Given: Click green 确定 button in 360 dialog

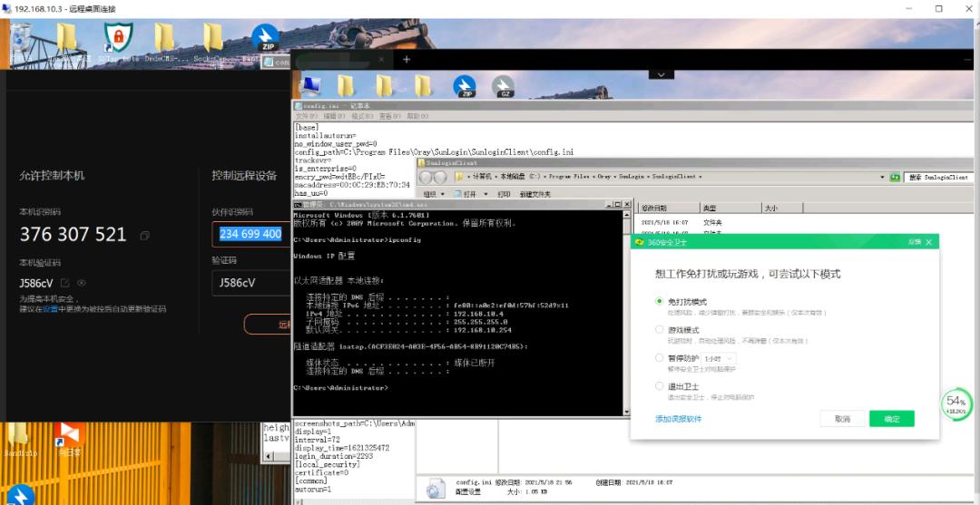Looking at the screenshot, I should (892, 419).
